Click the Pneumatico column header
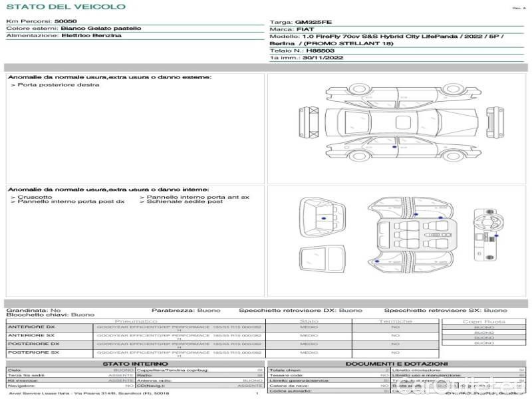 (135, 321)
